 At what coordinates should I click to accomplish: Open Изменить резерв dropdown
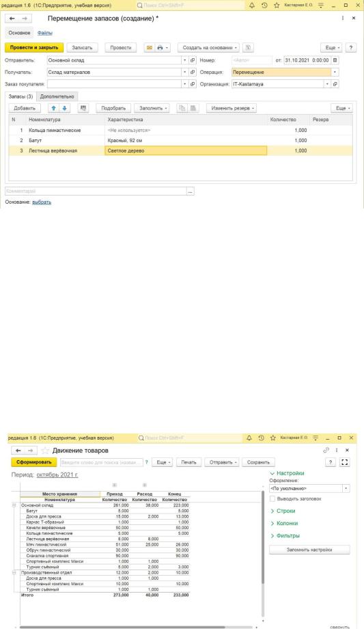tap(232, 108)
